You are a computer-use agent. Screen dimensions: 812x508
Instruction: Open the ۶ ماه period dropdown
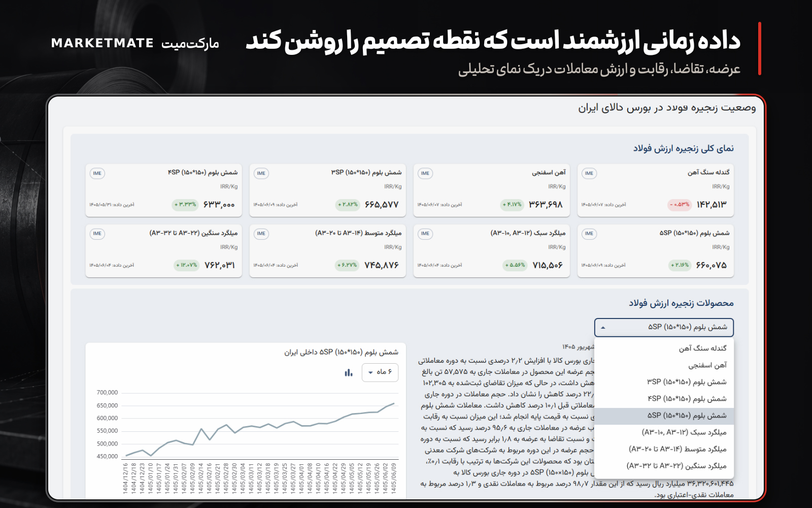click(380, 372)
